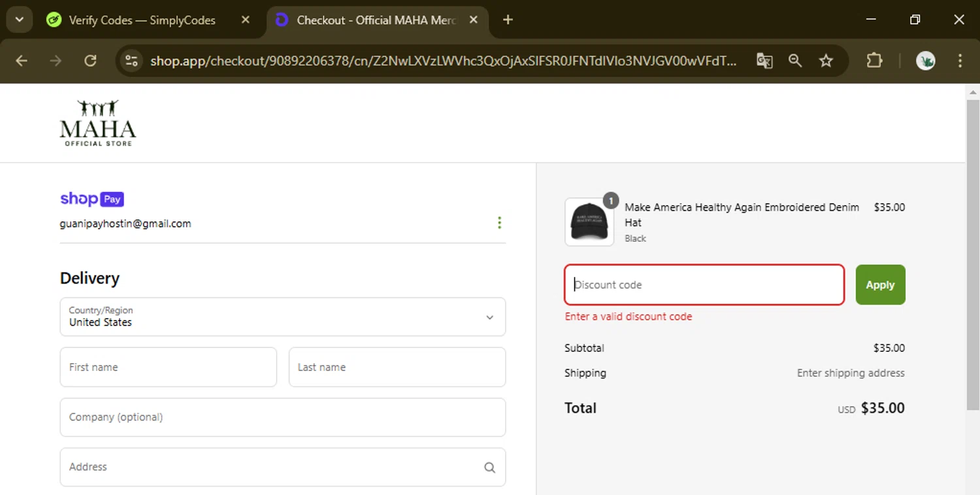The height and width of the screenshot is (495, 980).
Task: Click the product title 'Make America Healthy Again Embroidered Denim Hat'
Action: click(742, 215)
